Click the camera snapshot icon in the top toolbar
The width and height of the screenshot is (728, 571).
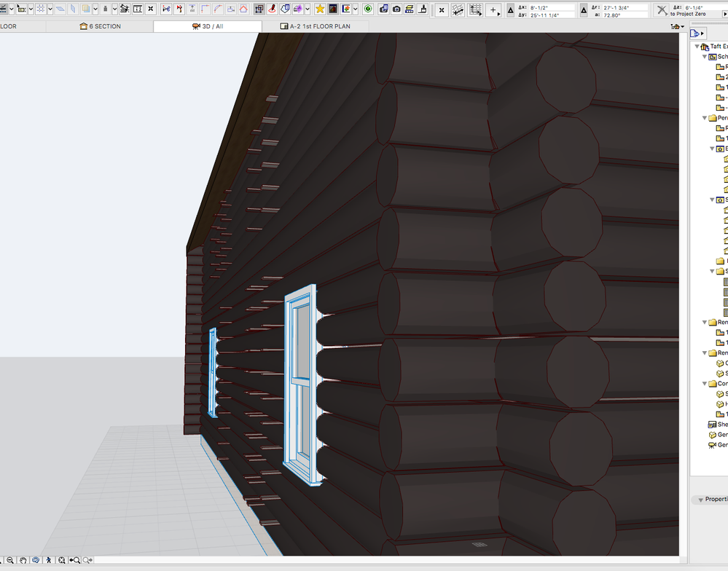coord(396,9)
